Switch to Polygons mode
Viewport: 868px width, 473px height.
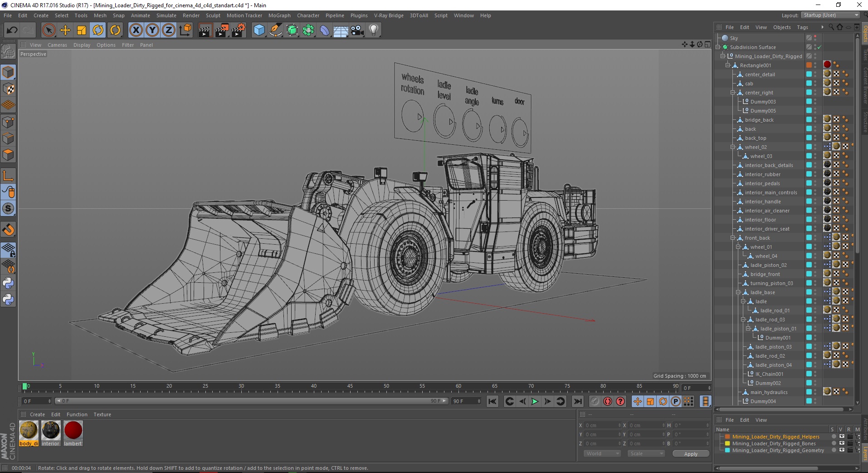coord(8,155)
